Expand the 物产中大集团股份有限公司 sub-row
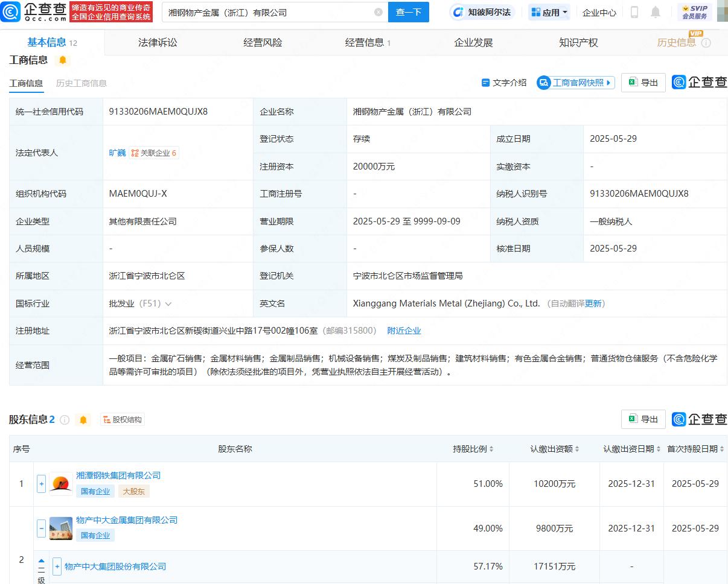The height and width of the screenshot is (584, 728). coord(57,567)
